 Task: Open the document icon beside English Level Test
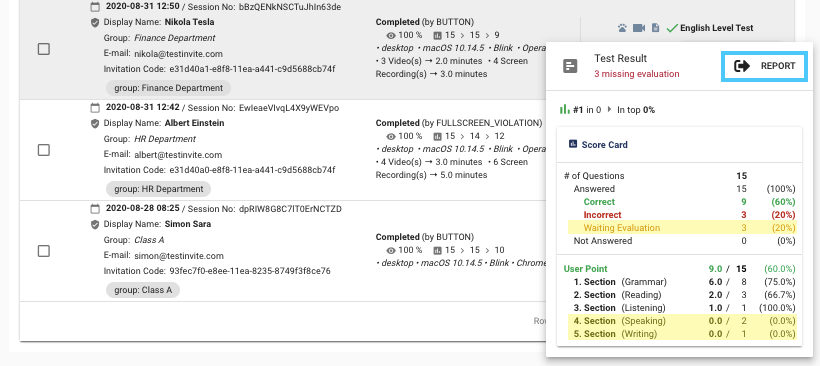(655, 28)
